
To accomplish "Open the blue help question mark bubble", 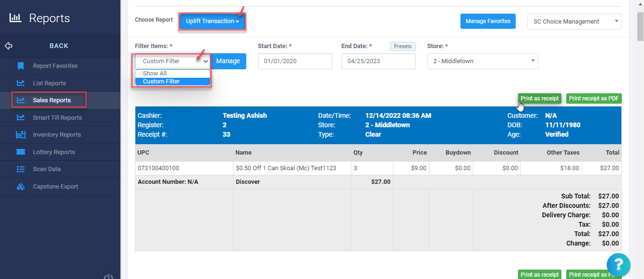I will pyautogui.click(x=619, y=265).
